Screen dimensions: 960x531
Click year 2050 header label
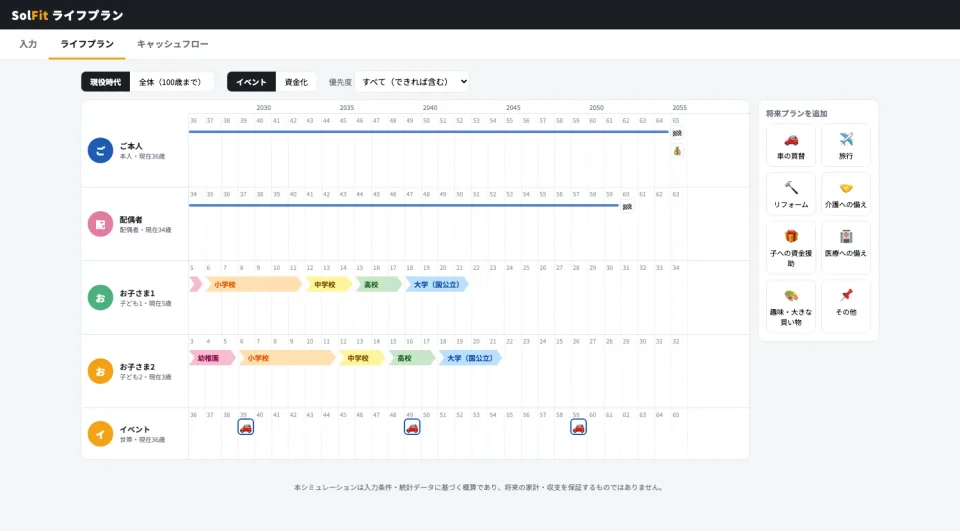point(596,107)
